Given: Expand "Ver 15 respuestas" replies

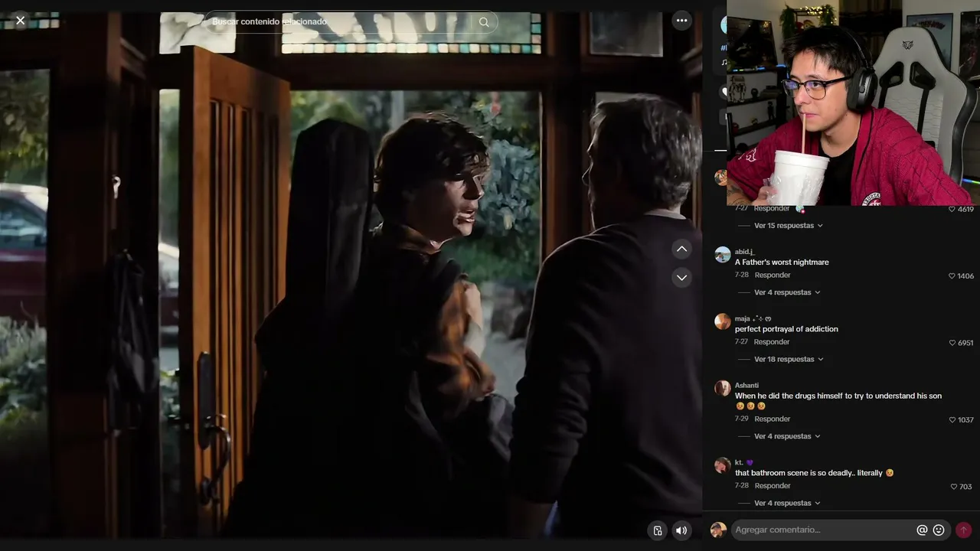Looking at the screenshot, I should [788, 226].
